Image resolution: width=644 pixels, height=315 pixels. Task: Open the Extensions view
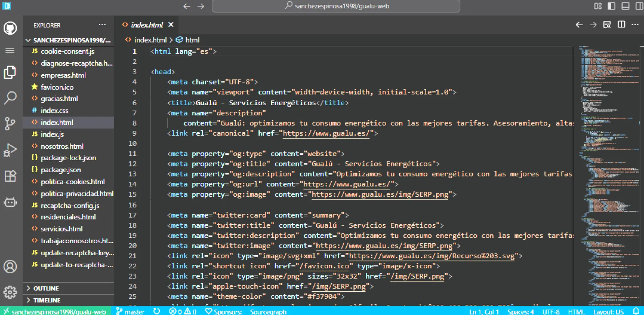(x=10, y=176)
